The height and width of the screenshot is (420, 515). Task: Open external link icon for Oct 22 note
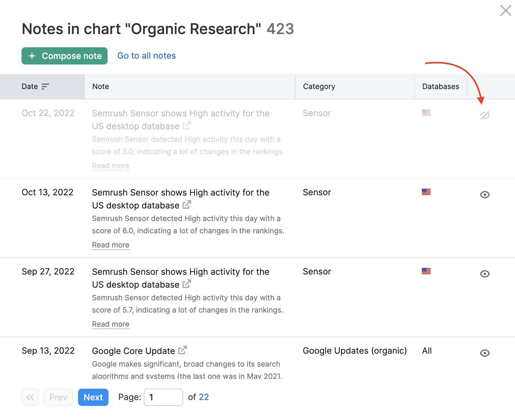[x=187, y=126]
